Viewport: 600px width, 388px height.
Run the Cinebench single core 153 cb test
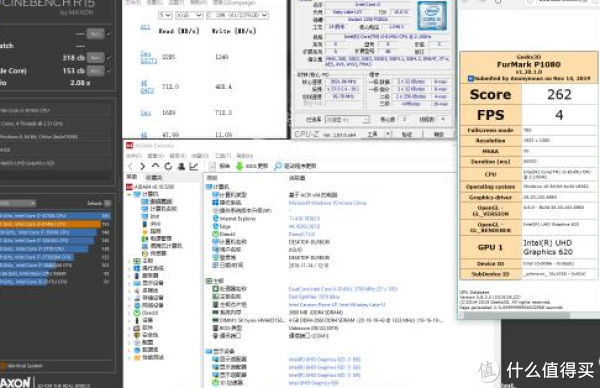point(95,71)
